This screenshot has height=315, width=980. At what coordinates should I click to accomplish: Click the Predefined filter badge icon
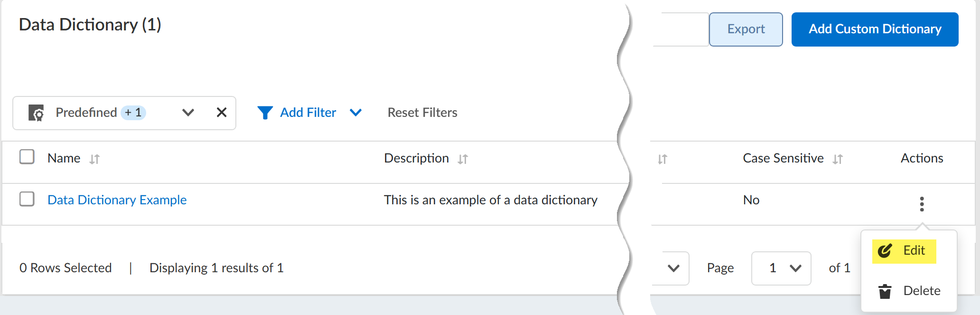36,113
